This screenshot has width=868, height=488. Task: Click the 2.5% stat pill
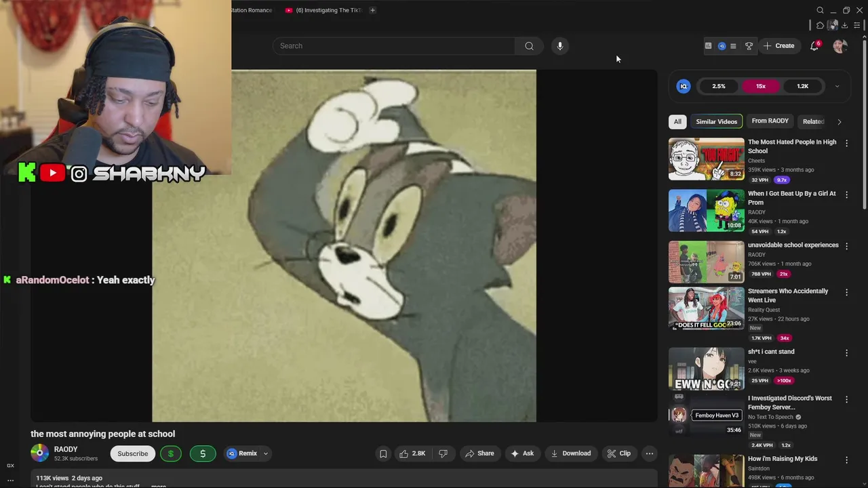tap(719, 86)
